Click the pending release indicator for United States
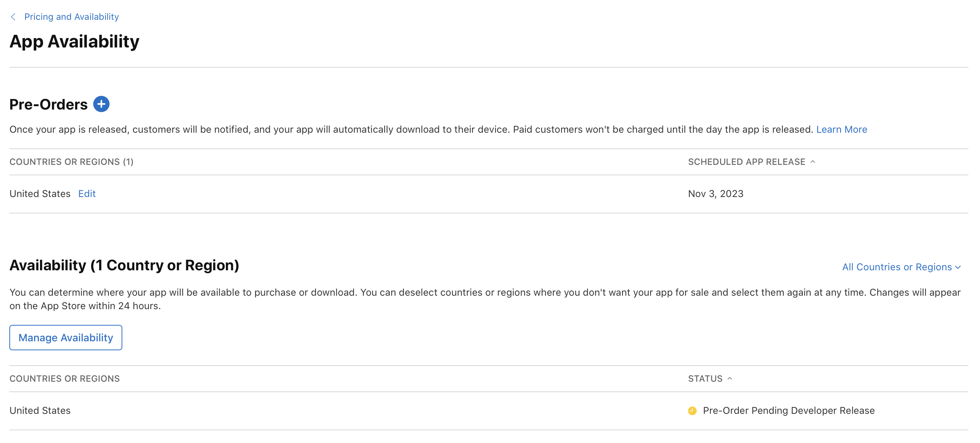Screen dimensions: 980x443 tap(692, 411)
